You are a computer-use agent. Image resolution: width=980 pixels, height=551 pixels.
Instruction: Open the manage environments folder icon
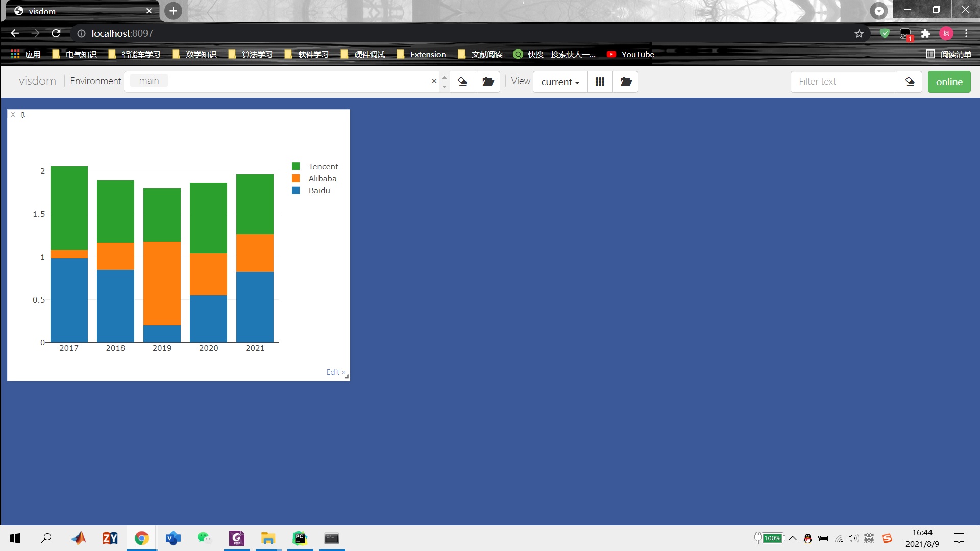(488, 82)
